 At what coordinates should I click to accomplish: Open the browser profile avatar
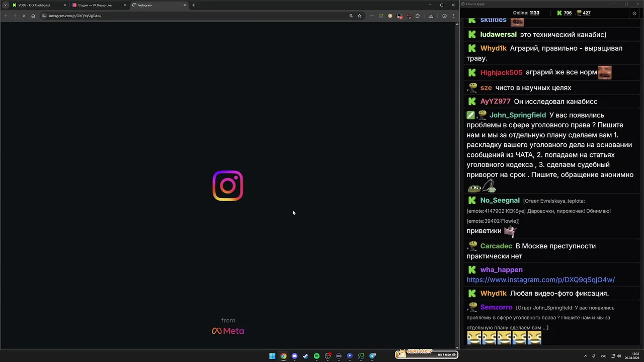tap(444, 16)
